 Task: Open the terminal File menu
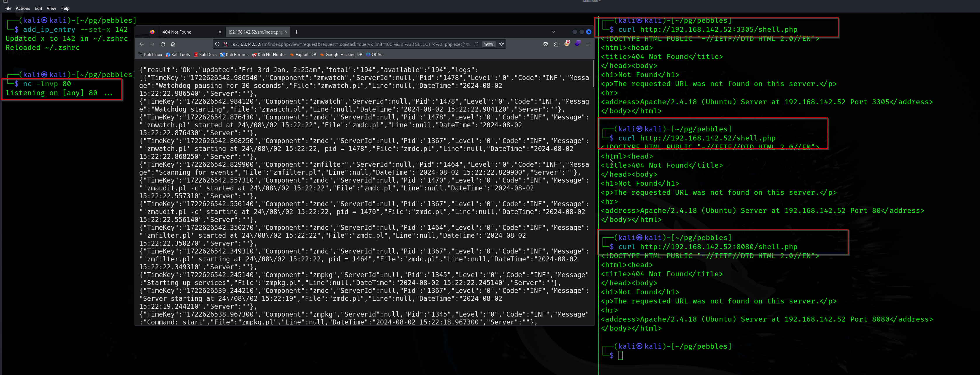point(8,8)
